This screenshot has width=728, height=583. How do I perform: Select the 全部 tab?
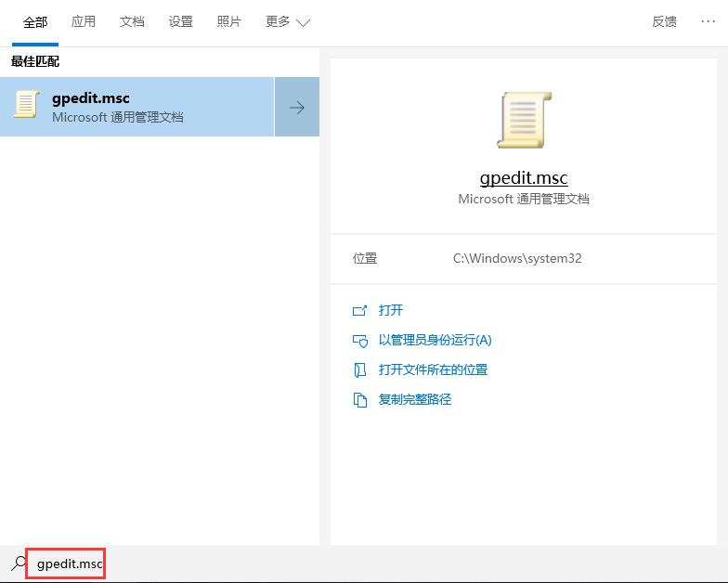pos(35,22)
